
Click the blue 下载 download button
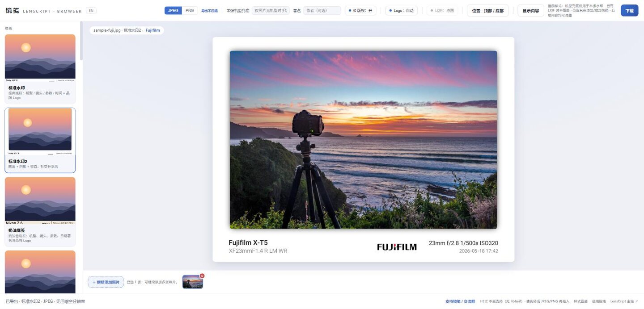coord(629,11)
